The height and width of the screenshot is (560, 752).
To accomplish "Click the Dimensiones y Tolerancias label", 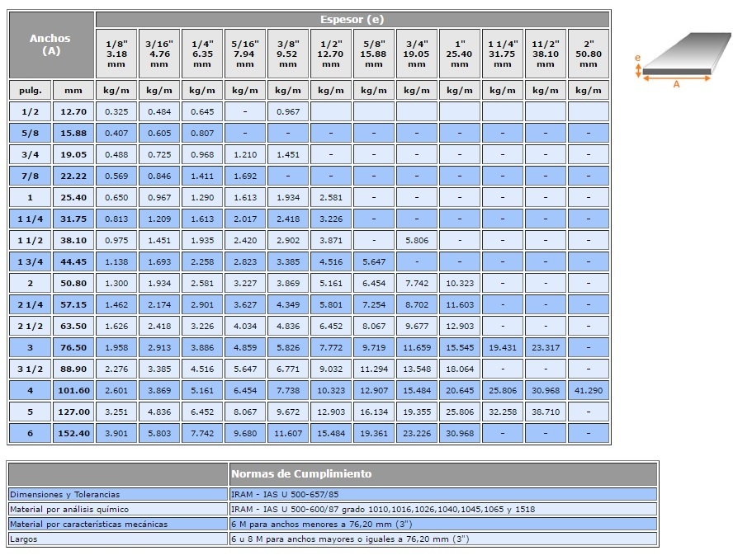I will pos(118,494).
